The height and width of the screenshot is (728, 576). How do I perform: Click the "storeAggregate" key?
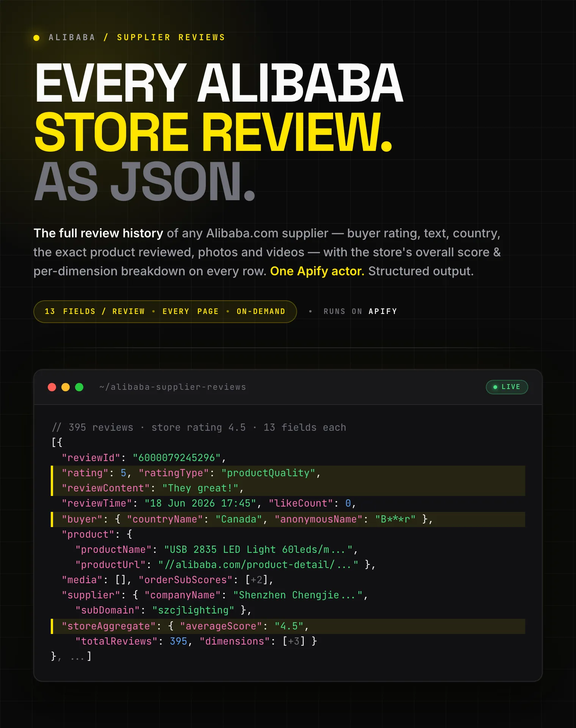click(x=109, y=626)
